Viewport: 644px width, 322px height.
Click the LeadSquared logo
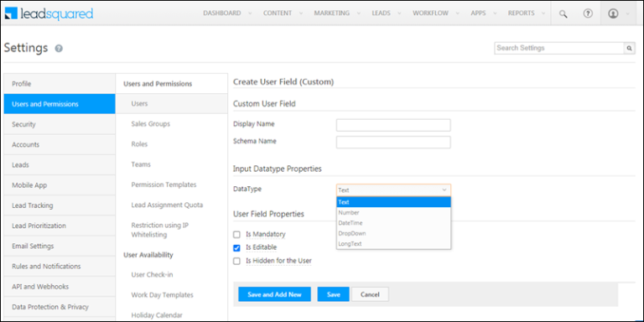[49, 13]
